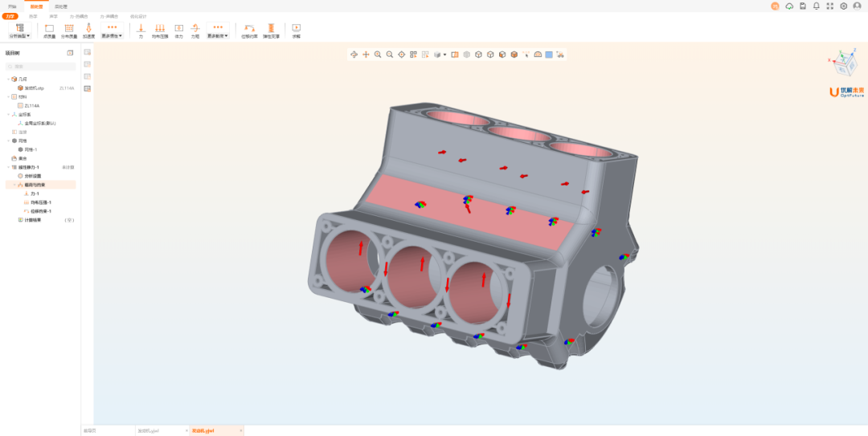
Task: Select the 力矩 moment tool
Action: tap(194, 31)
